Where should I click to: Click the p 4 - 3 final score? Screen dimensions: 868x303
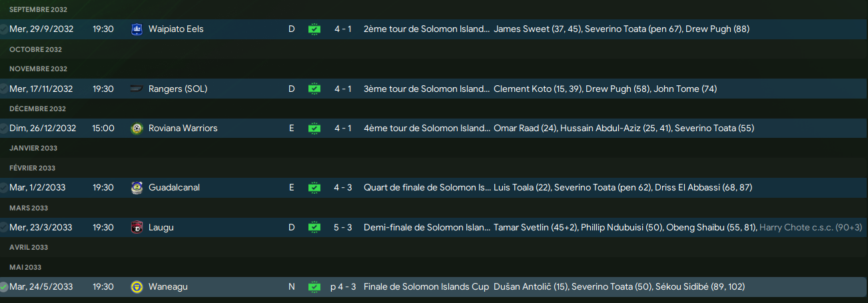343,287
